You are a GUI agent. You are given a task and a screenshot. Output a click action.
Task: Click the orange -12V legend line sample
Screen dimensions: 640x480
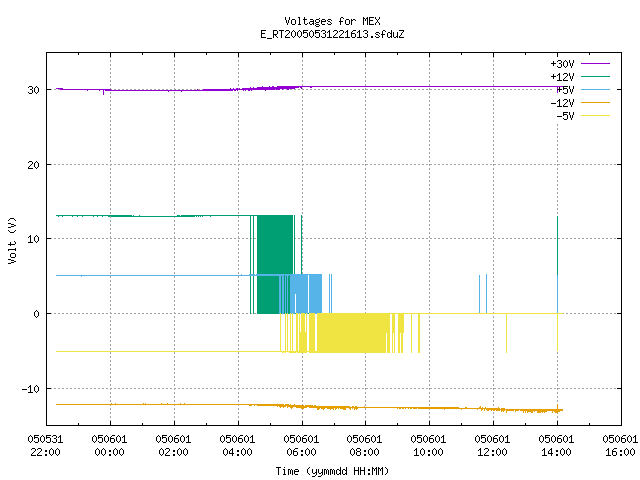[595, 102]
